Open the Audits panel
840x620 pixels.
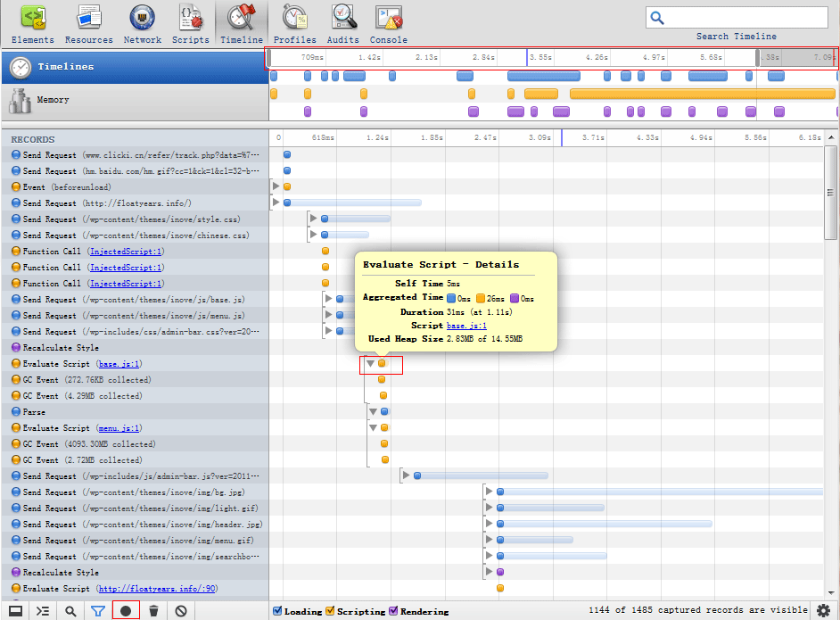(342, 24)
